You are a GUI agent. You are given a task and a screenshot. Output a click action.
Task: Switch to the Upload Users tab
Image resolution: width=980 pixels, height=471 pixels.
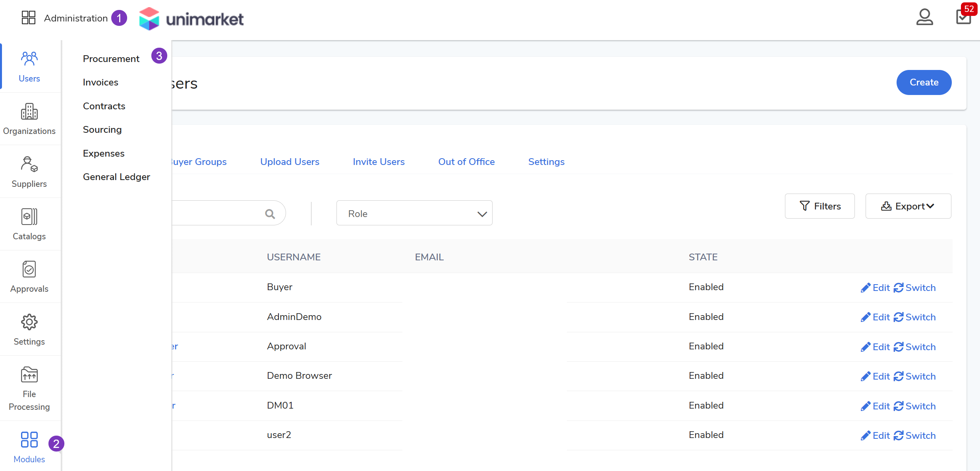click(x=290, y=162)
